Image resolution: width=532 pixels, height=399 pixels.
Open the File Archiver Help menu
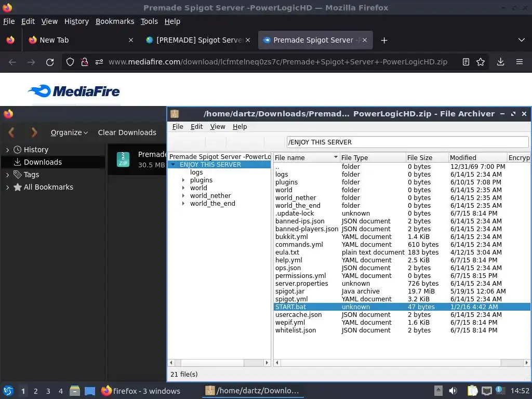(240, 127)
